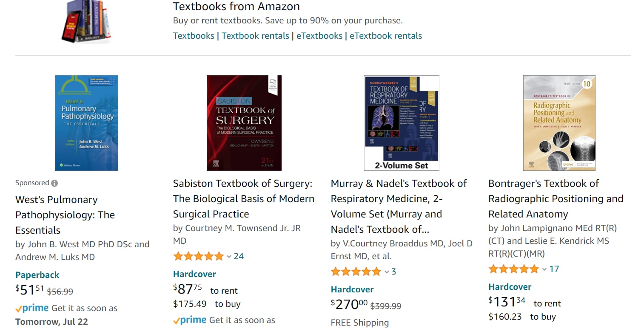
Task: Select the star rating of Sabiston Textbook of Surgery
Action: point(199,256)
